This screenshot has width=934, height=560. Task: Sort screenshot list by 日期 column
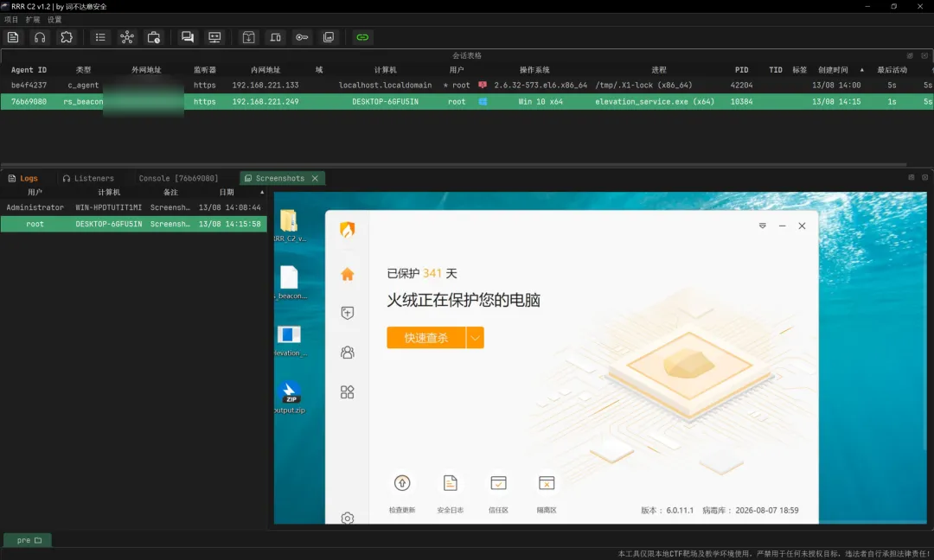pos(227,192)
